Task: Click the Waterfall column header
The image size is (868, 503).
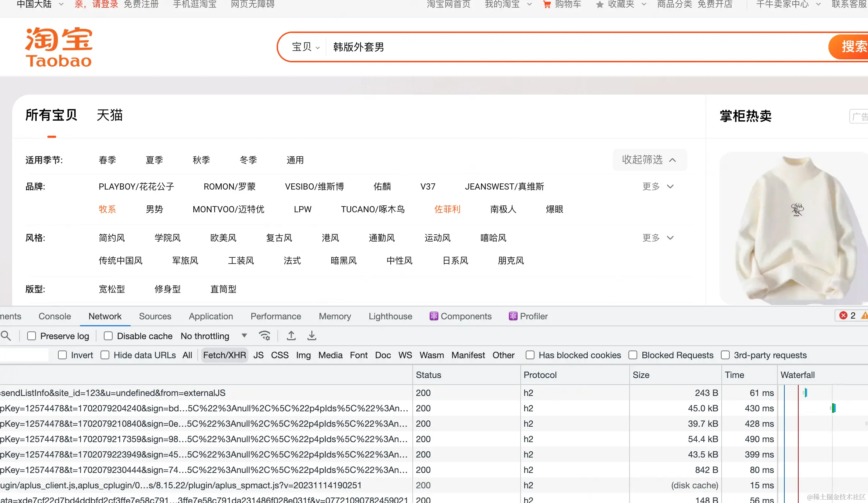Action: coord(797,375)
